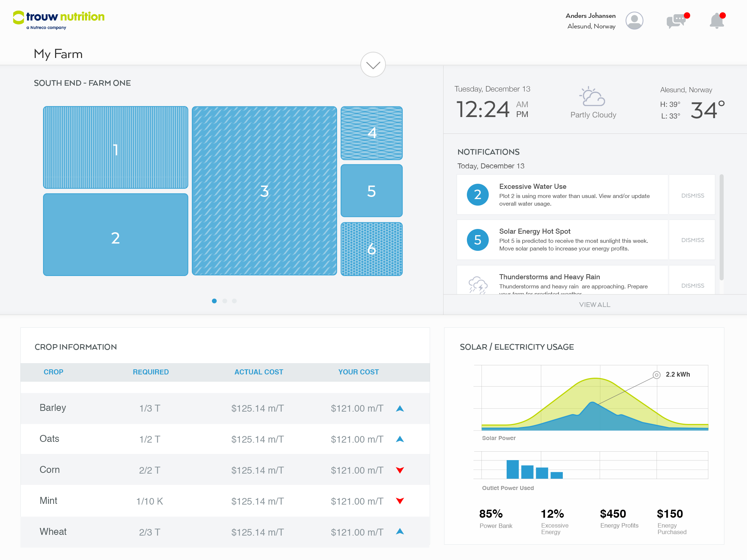This screenshot has height=560, width=747.
Task: Sort by the CROP column header
Action: [x=54, y=372]
